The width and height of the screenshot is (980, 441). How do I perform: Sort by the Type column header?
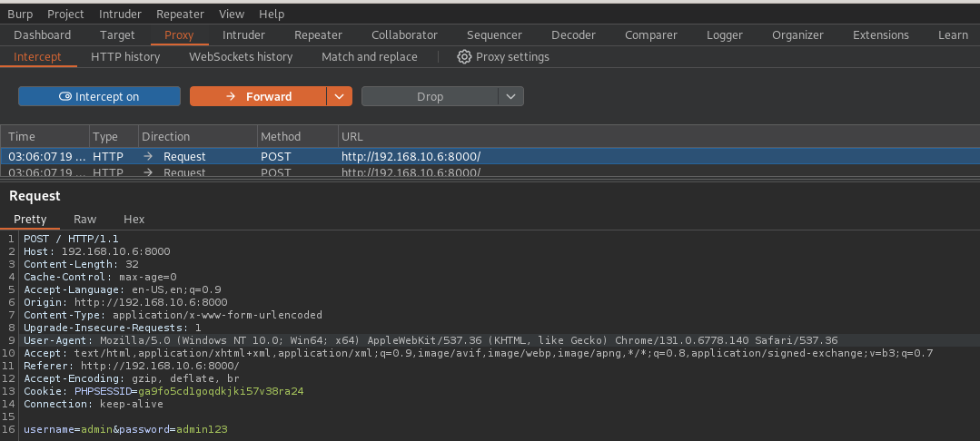tap(114, 136)
